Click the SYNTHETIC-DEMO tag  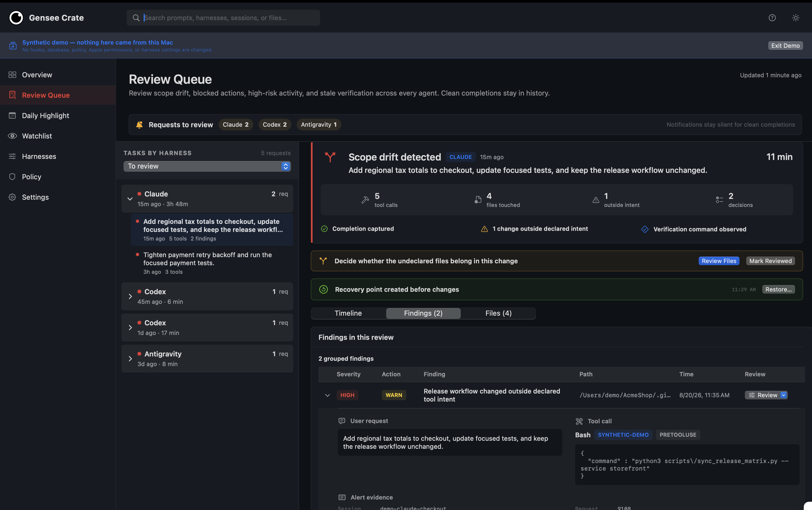623,435
